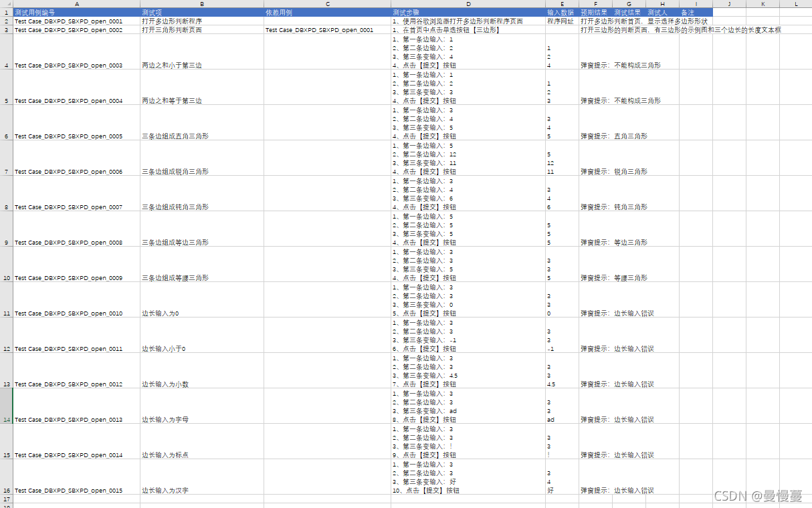Select cell Test Case_DBXPD_SBXPD_open_0002 in column A
This screenshot has width=812, height=508.
coord(77,30)
